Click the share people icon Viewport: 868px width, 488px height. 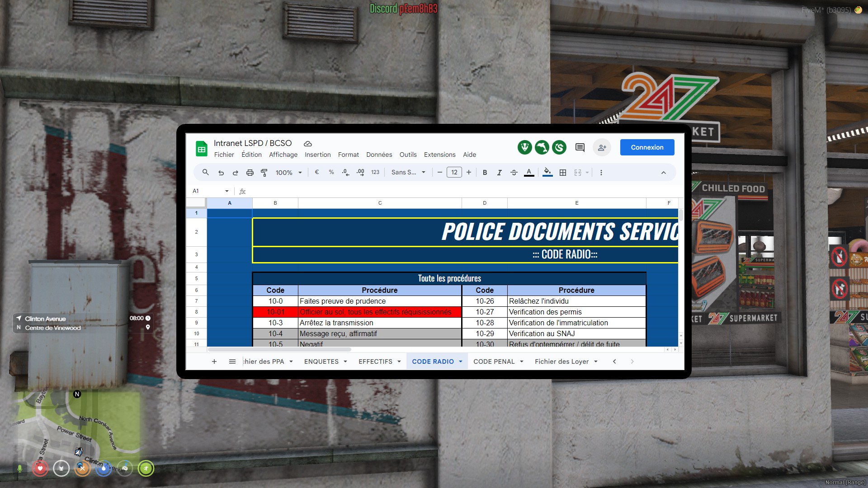tap(602, 147)
